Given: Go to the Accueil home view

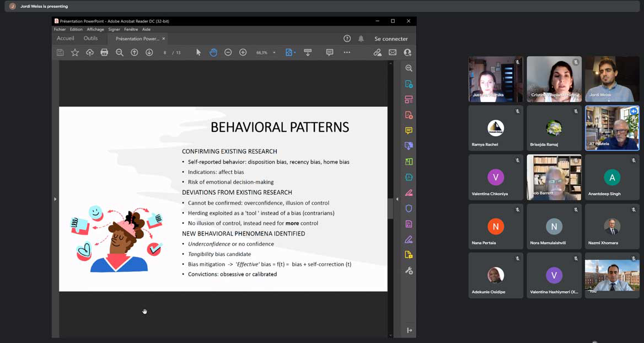Looking at the screenshot, I should 66,39.
